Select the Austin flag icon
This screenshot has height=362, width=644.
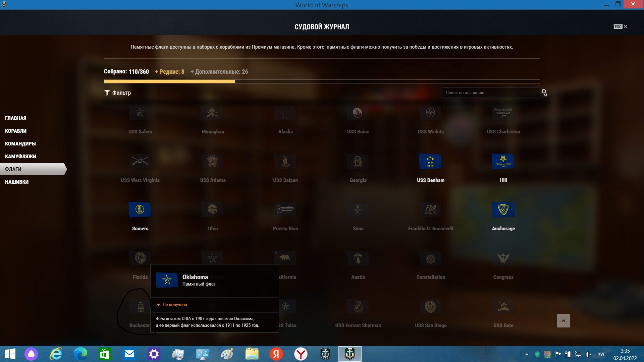coord(358,258)
